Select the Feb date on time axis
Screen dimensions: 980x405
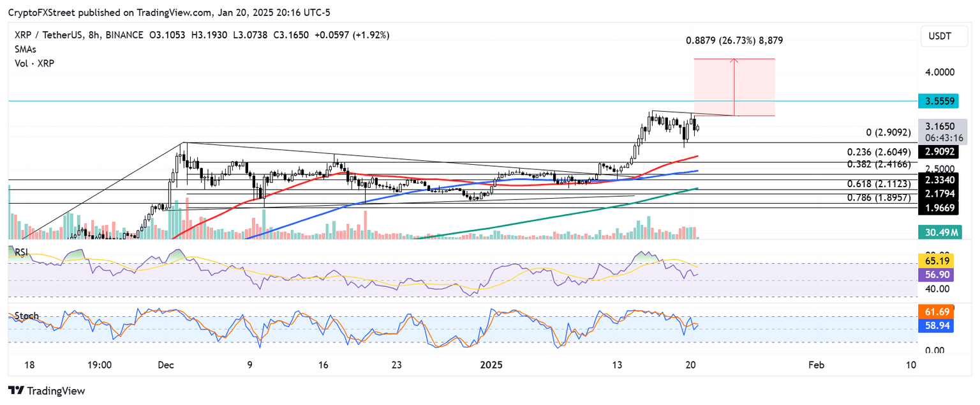[816, 365]
